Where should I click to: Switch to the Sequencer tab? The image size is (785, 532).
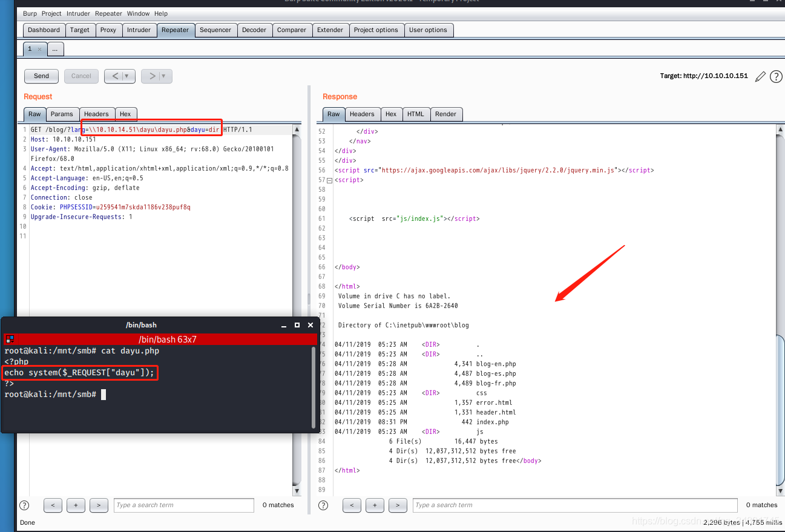tap(215, 30)
